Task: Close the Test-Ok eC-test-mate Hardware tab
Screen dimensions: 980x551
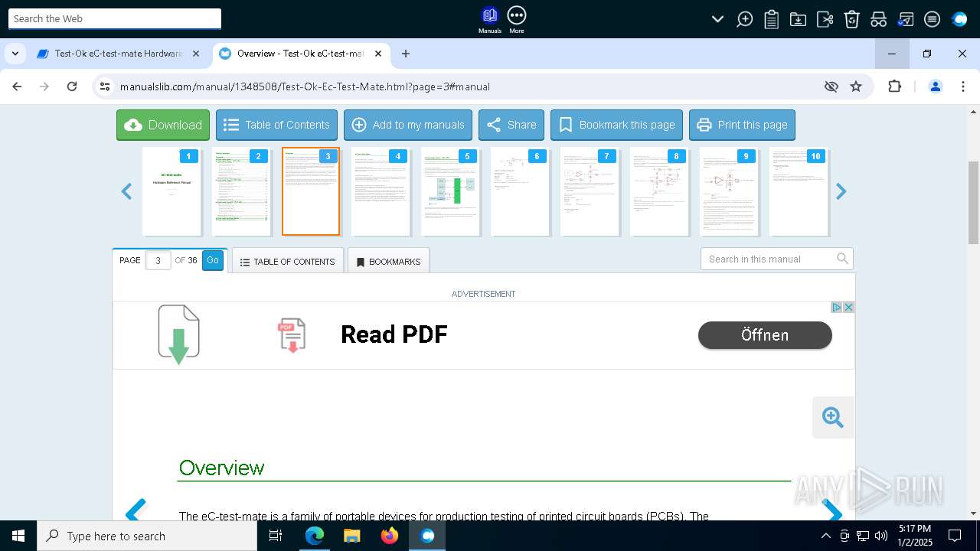Action: point(196,54)
